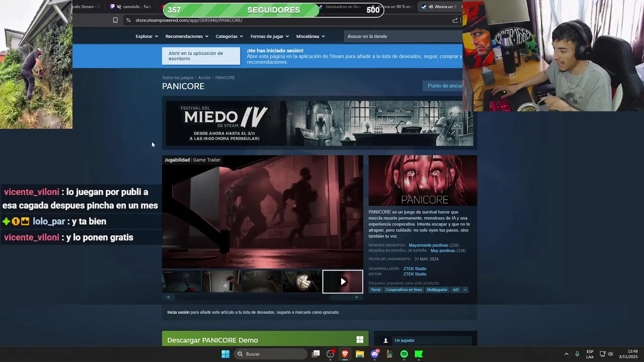644x362 pixels.
Task: Expand the Miscelánea dropdown menu
Action: coord(310,36)
